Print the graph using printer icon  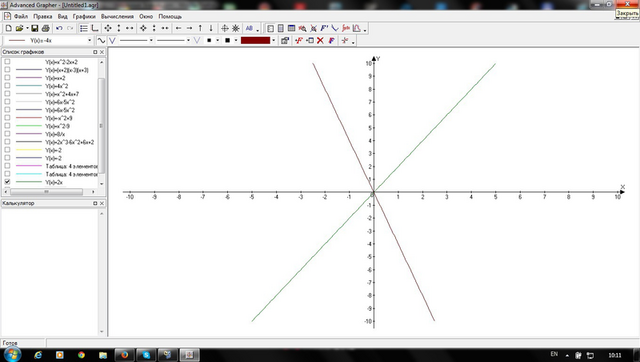45,28
